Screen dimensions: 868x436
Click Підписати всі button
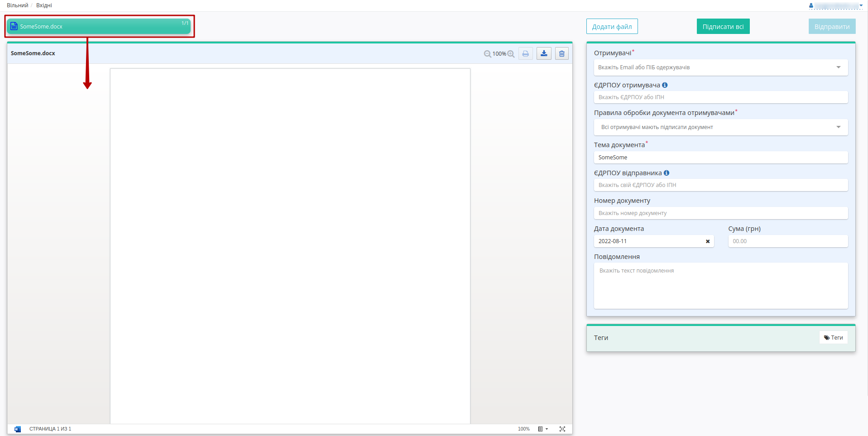(723, 26)
